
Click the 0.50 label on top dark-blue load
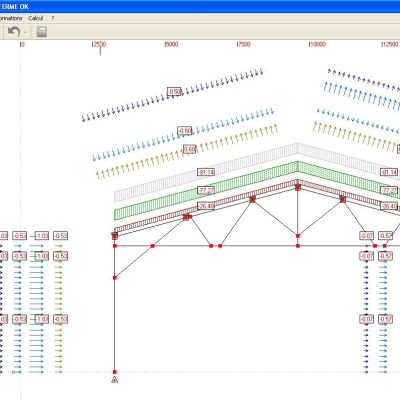pyautogui.click(x=174, y=91)
